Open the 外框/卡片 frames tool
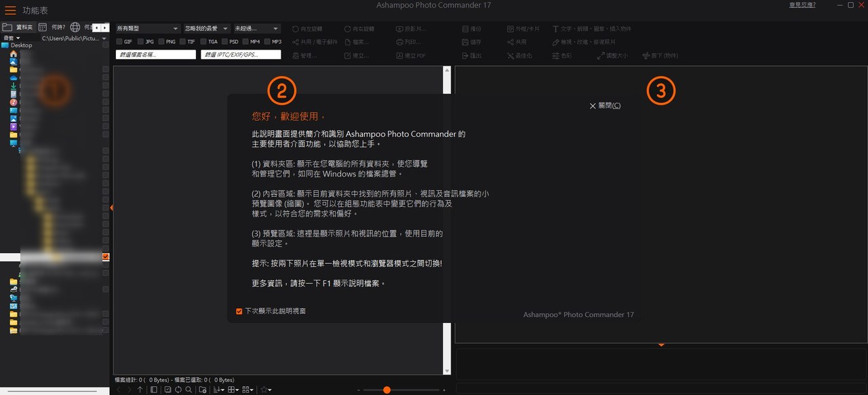This screenshot has height=395, width=868. click(523, 29)
